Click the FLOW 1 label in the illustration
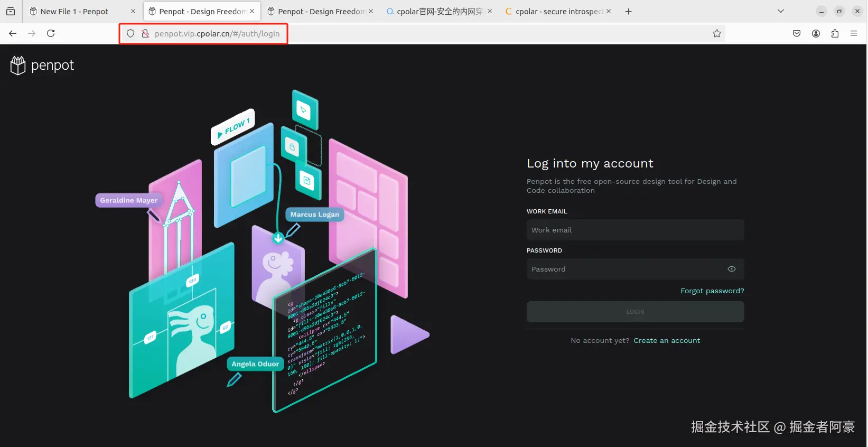Screen dimensions: 868x447 click(x=233, y=127)
